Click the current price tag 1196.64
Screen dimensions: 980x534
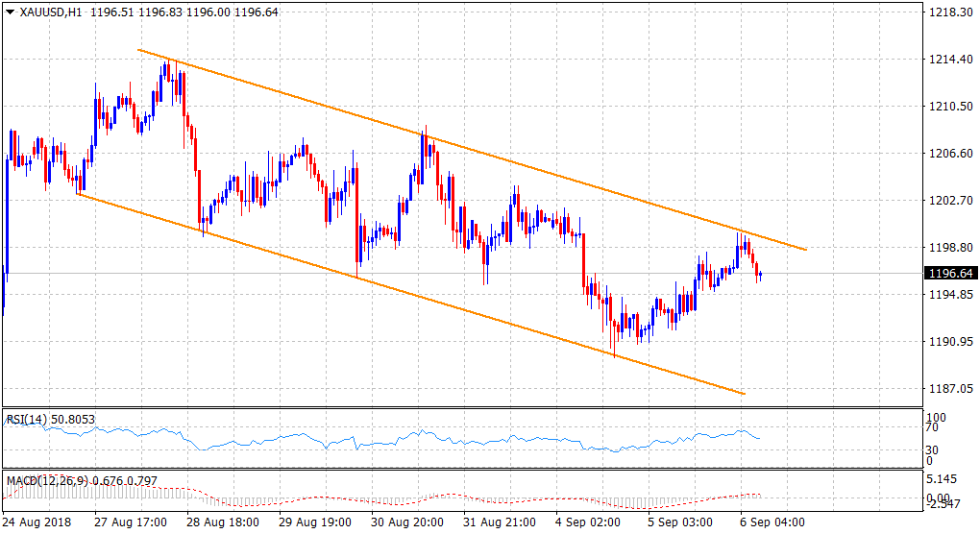pos(945,274)
